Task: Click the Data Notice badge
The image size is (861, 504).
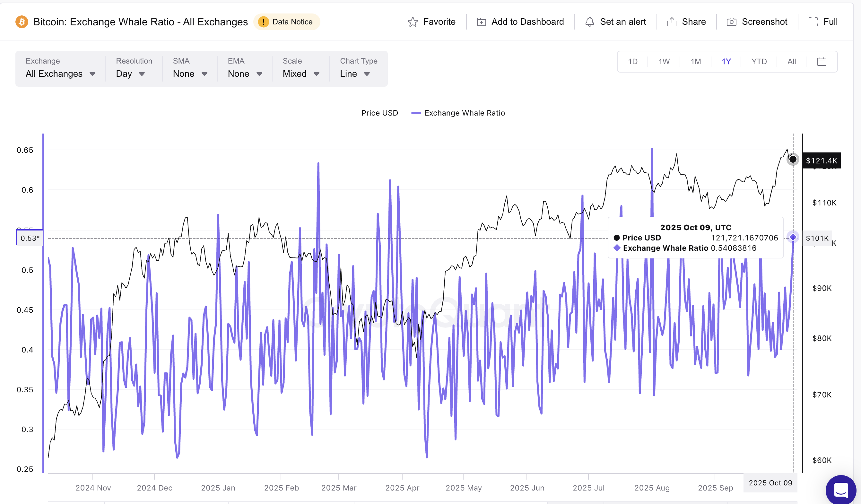Action: click(x=287, y=22)
